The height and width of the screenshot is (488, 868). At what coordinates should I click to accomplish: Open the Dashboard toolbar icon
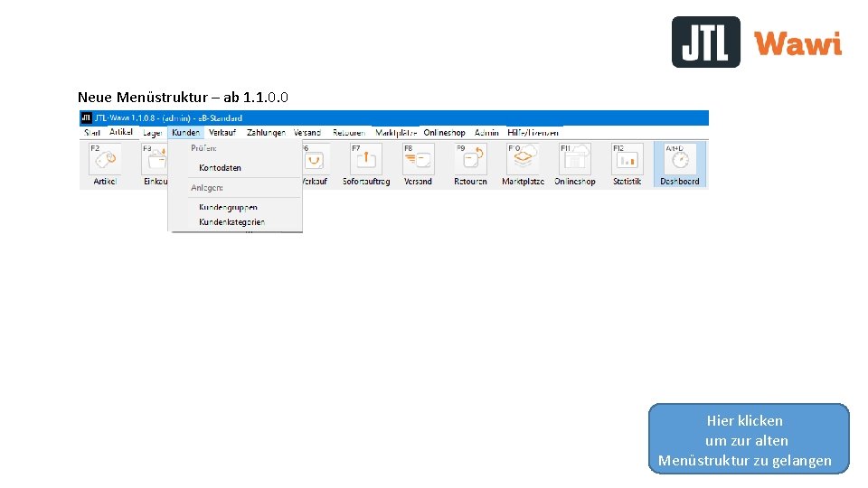[680, 164]
